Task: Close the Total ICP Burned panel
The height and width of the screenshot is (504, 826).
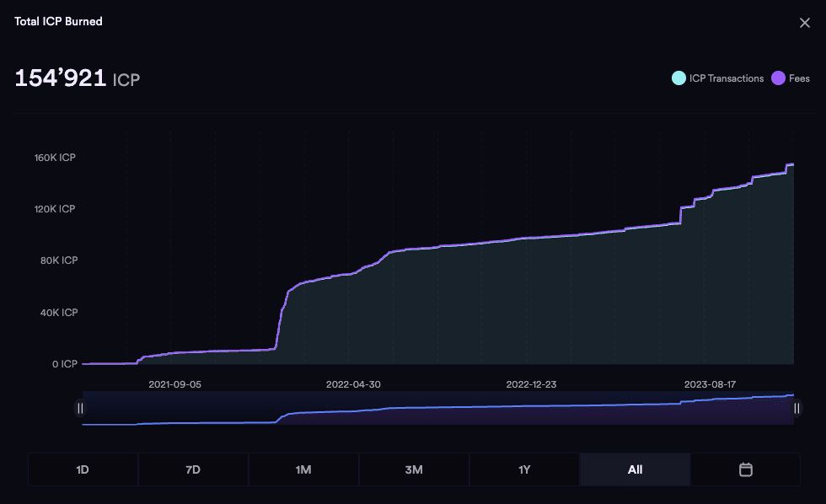Action: pos(805,23)
